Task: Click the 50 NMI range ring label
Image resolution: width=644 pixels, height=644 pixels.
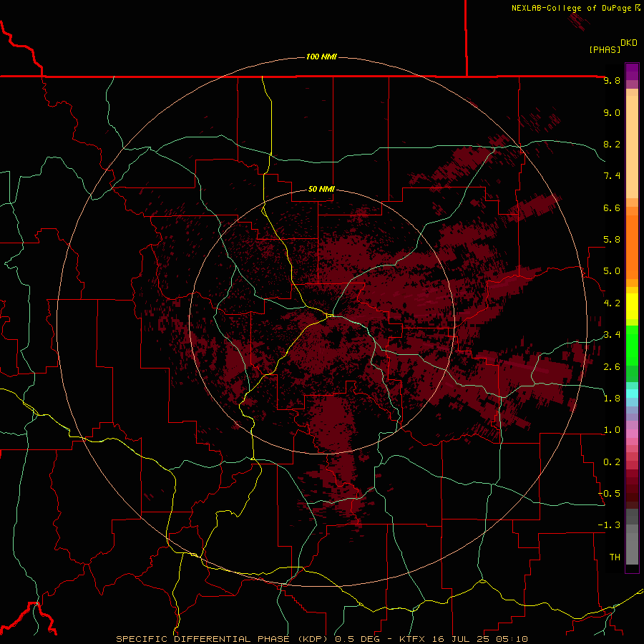Action: point(321,189)
